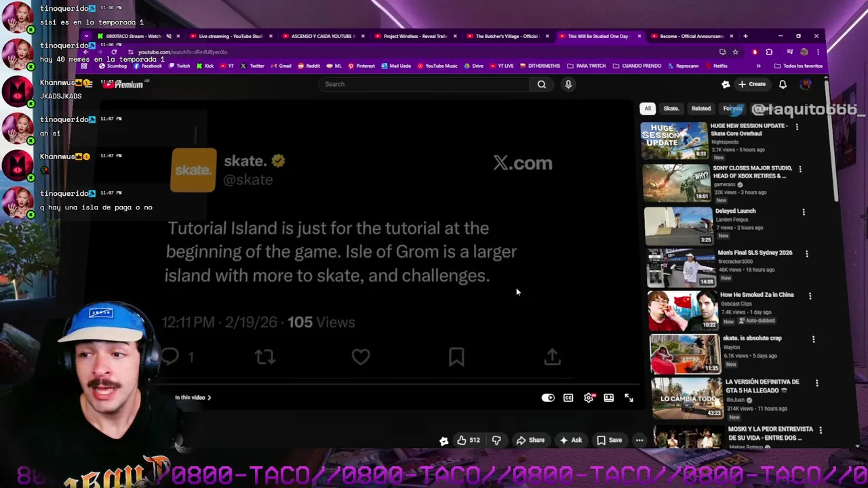
Task: Open the Reddit bookmark
Action: click(x=309, y=66)
